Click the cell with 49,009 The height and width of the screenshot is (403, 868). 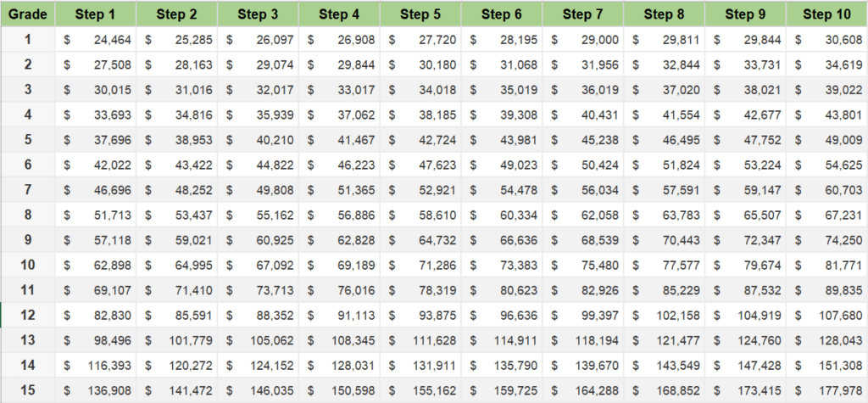click(827, 140)
